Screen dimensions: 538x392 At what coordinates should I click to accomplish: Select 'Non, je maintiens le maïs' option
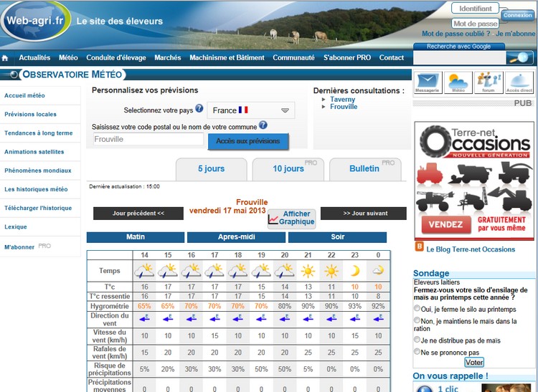pos(417,320)
